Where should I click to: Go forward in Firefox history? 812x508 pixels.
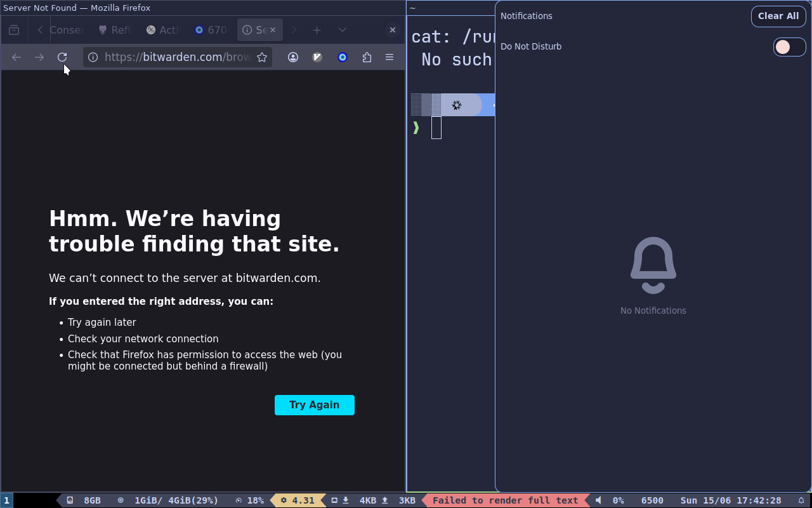point(39,57)
